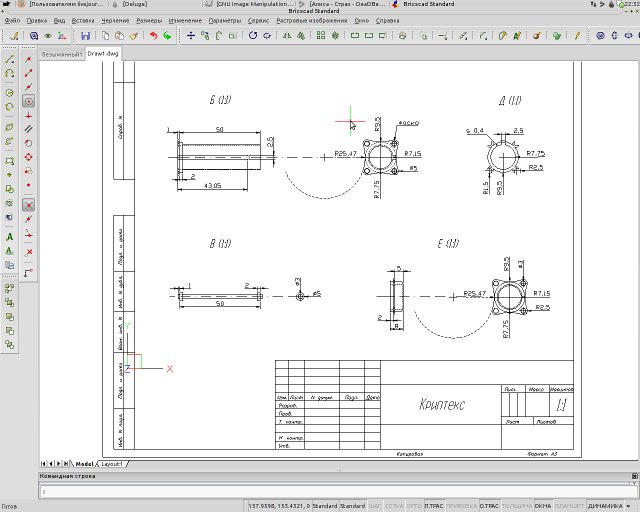The image size is (640, 512).
Task: Toggle the Center snap (circled dot) button
Action: [x=28, y=101]
